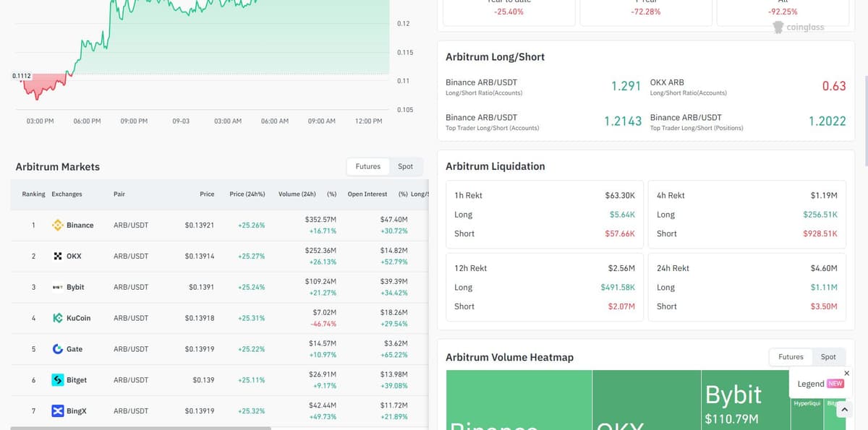Click the Bybit $110.79M heatmap block

coord(744,400)
